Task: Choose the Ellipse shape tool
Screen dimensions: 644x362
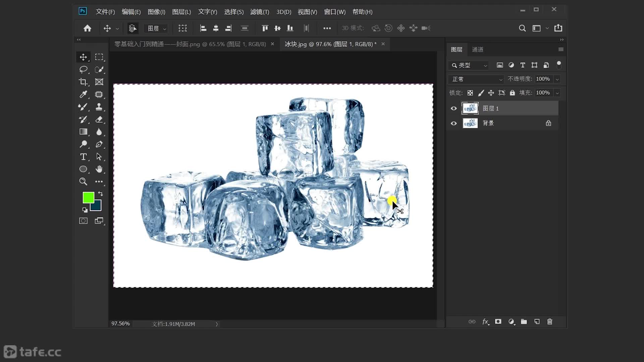Action: point(83,169)
